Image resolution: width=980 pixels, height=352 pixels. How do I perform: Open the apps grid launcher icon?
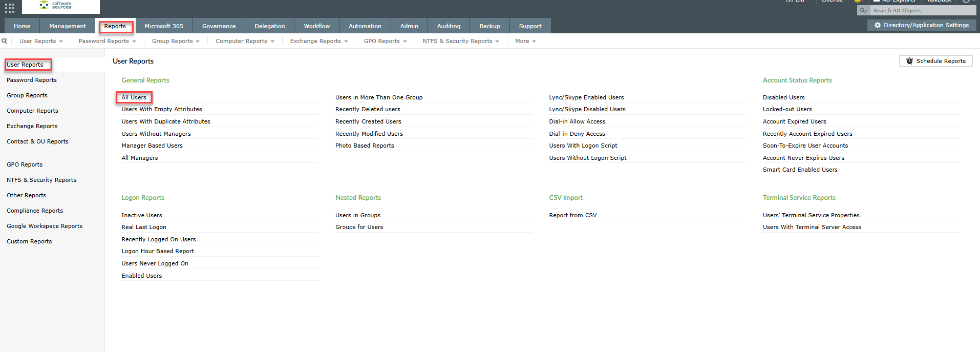pyautogui.click(x=10, y=8)
